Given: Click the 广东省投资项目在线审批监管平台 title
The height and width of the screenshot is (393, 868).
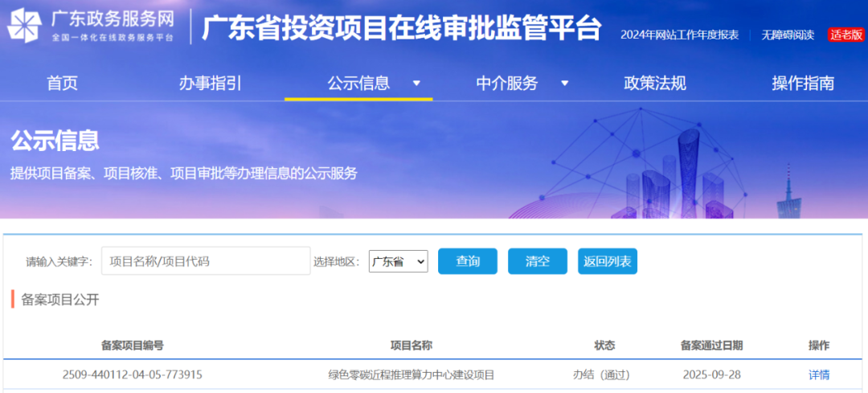Looking at the screenshot, I should coord(401,28).
